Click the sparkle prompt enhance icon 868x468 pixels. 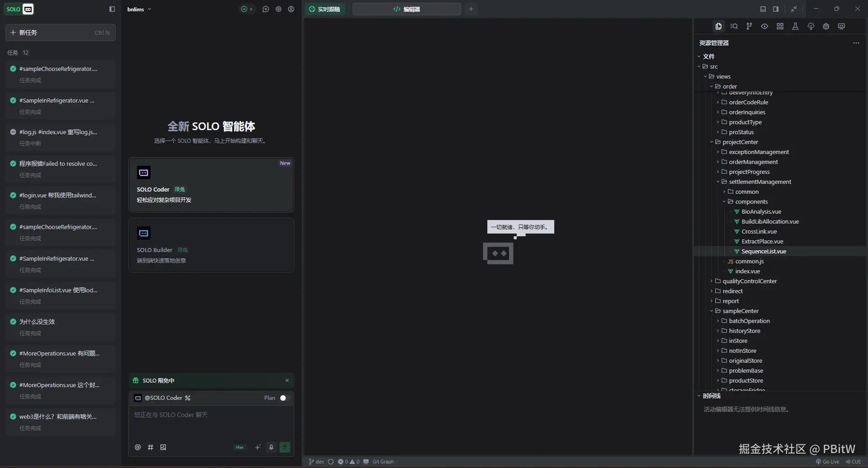click(x=258, y=447)
